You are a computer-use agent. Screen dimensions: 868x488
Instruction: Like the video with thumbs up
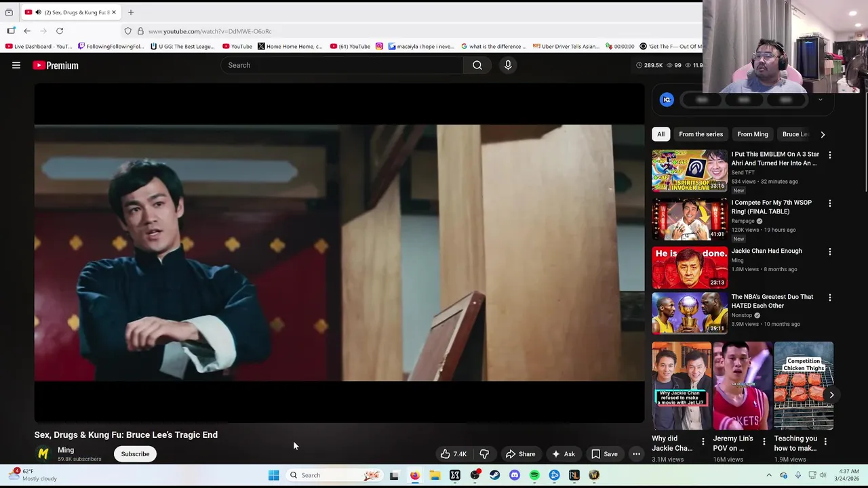(x=454, y=454)
